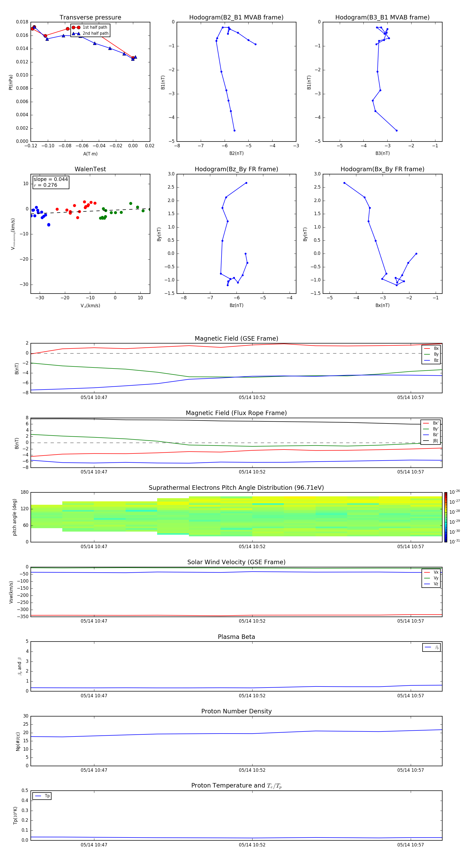Click the 'Bz' legend entry in GSE panel
Screen dimensions: 473x868
tap(431, 360)
